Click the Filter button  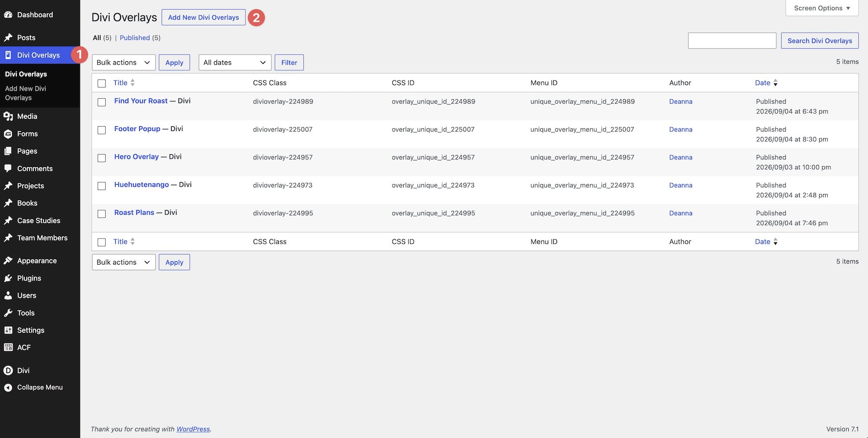click(289, 63)
